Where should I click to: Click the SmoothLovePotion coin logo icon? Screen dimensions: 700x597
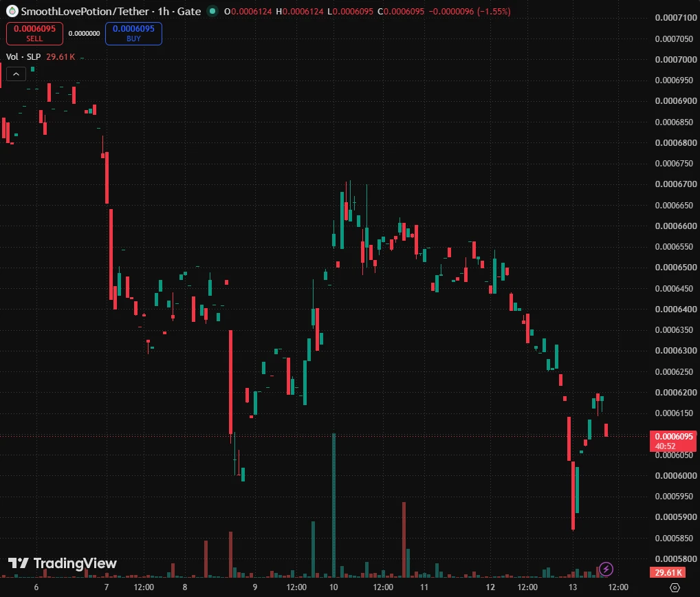[x=12, y=11]
